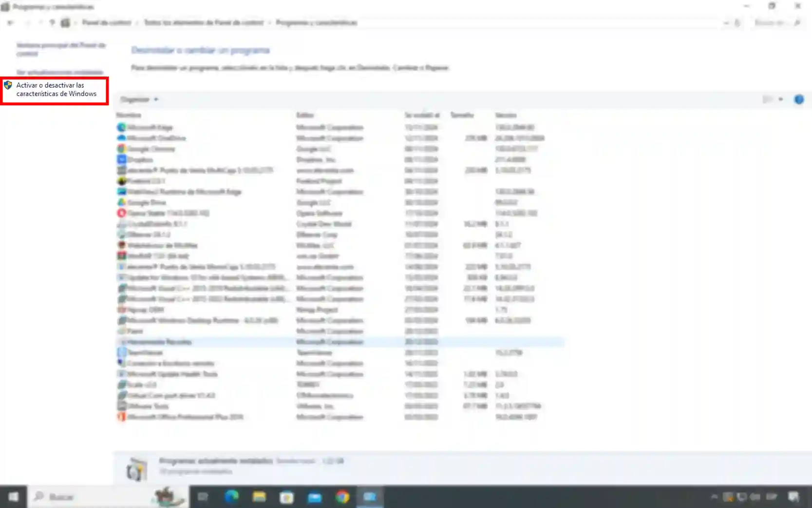Viewport: 812px width, 508px height.
Task: Select the TeamViewer row name
Action: [145, 352]
